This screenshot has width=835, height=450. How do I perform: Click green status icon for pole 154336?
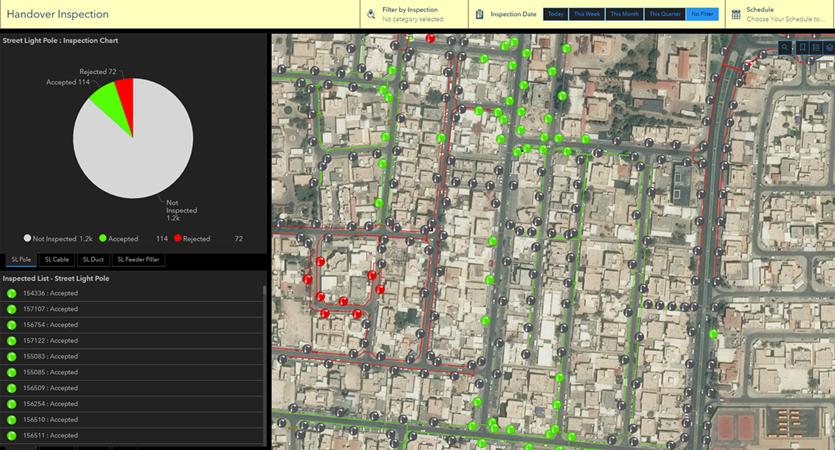click(12, 293)
